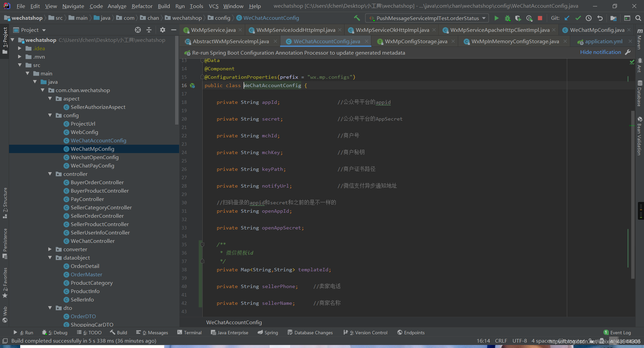Collapse the dataobject package
The width and height of the screenshot is (644, 348).
[50, 258]
